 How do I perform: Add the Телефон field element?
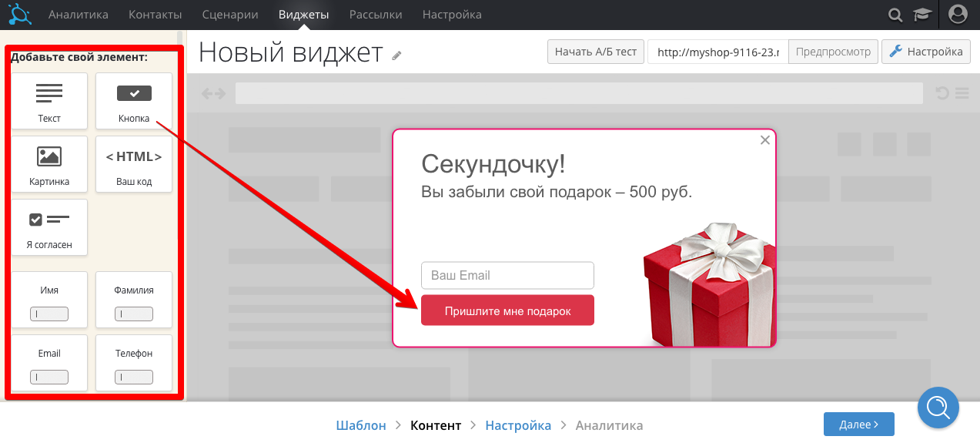[134, 363]
